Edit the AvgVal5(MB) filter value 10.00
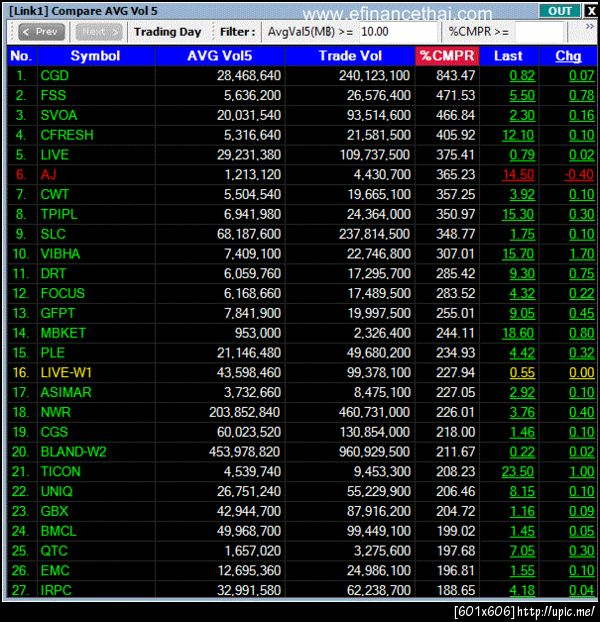Image resolution: width=600 pixels, height=622 pixels. click(398, 32)
